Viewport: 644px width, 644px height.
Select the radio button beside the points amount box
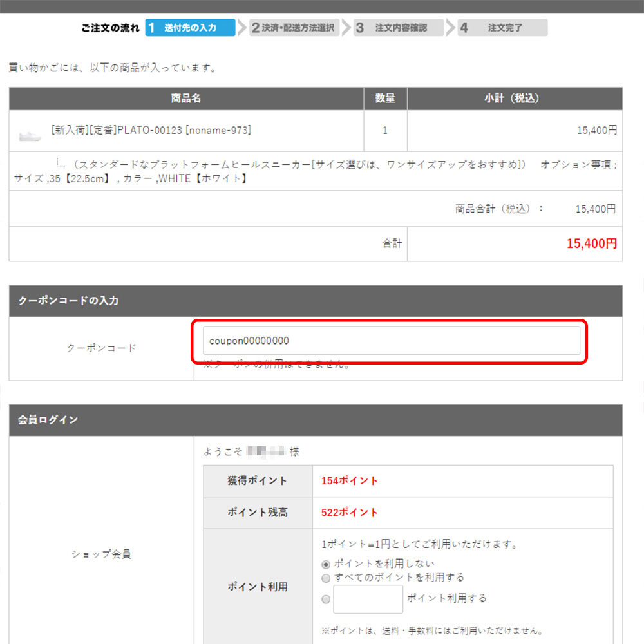coord(326,599)
